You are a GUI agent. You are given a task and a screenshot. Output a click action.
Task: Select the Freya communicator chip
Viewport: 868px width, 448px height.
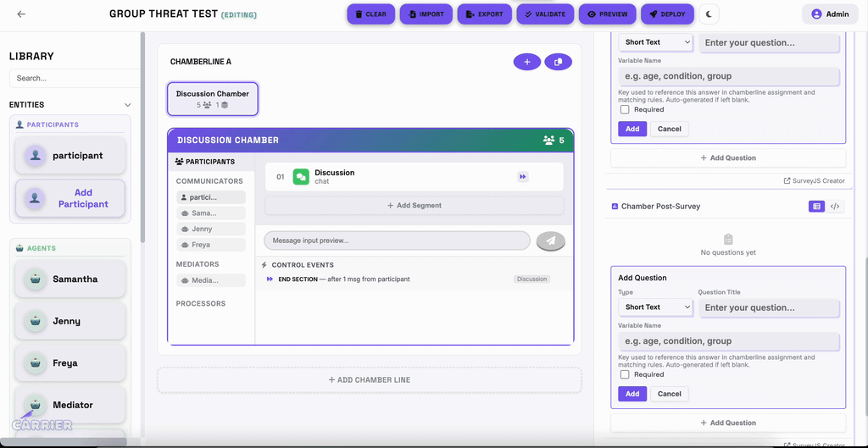(211, 245)
